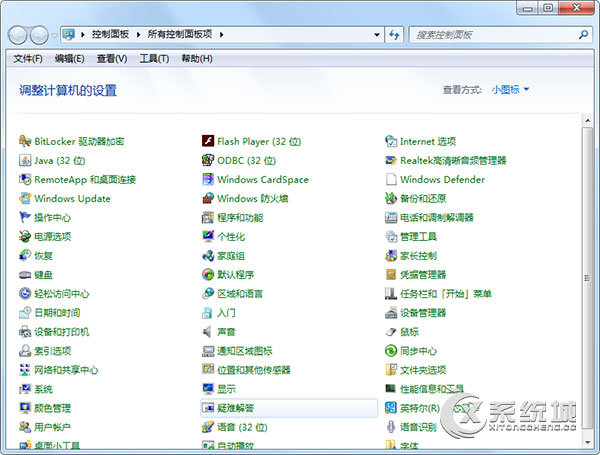Screen dimensions: 600x455
Task: Open the 查看(V) menu
Action: (x=112, y=59)
